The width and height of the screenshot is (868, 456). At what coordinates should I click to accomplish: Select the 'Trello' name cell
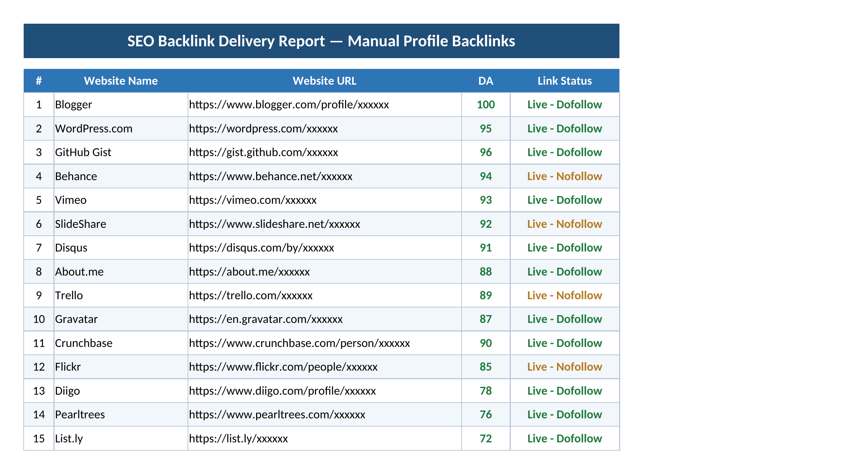coord(121,295)
